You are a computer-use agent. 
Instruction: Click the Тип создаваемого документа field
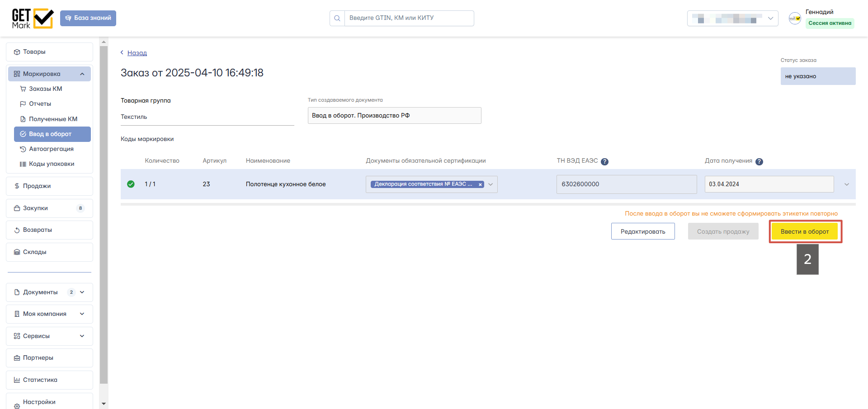point(394,116)
